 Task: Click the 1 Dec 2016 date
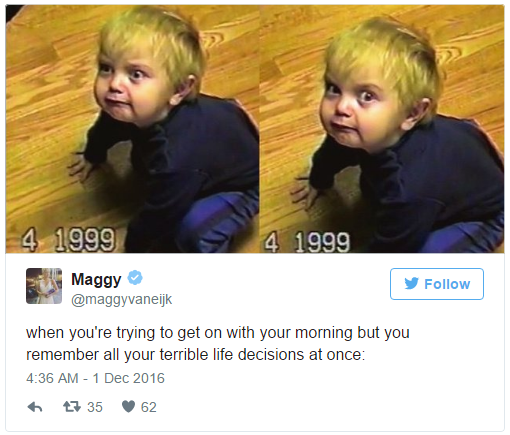(x=128, y=378)
